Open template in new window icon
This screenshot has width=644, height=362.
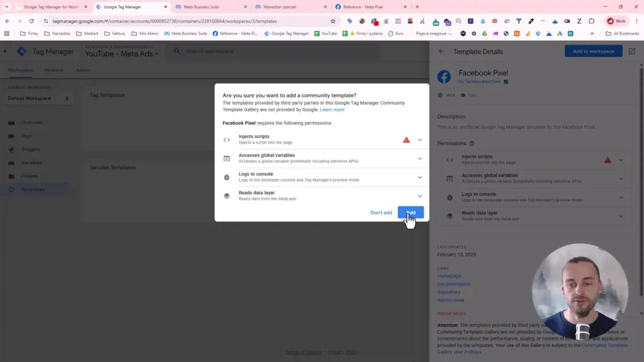click(x=631, y=52)
